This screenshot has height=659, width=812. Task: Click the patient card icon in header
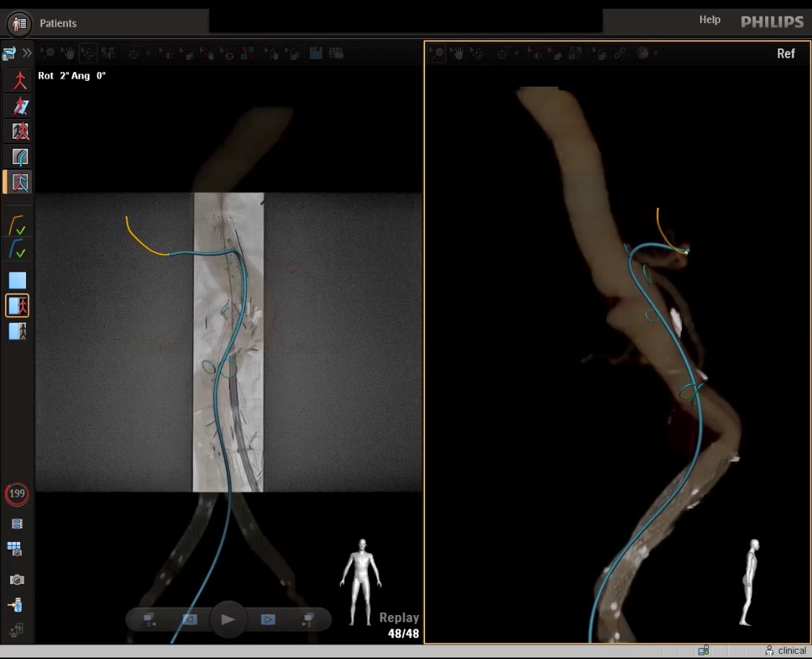click(x=19, y=24)
